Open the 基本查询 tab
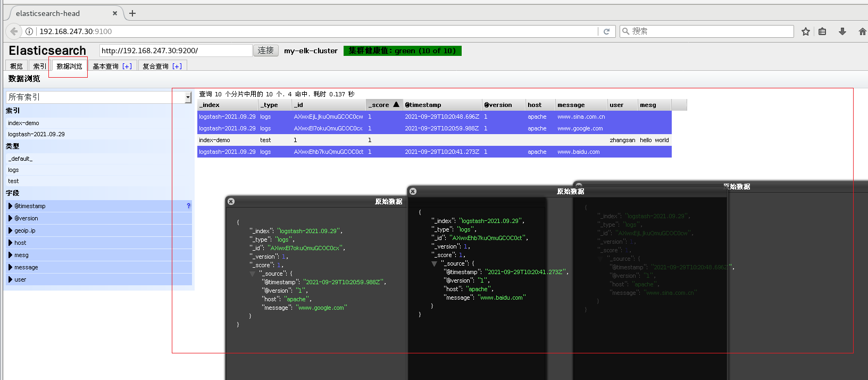 click(x=105, y=66)
